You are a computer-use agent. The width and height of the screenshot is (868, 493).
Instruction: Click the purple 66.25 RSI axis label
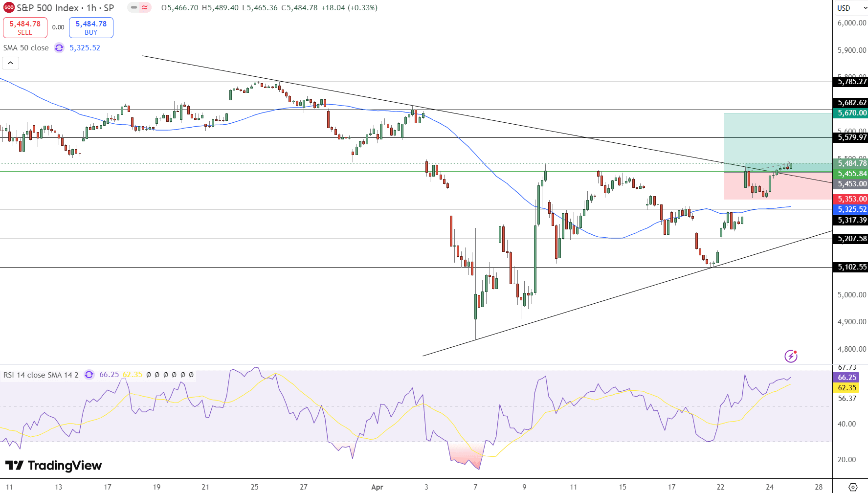(846, 378)
